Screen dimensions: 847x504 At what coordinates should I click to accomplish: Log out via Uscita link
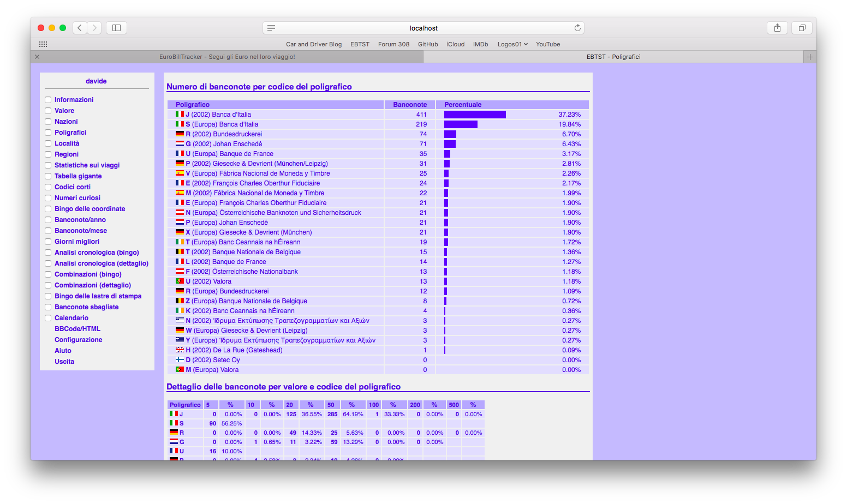pos(64,362)
